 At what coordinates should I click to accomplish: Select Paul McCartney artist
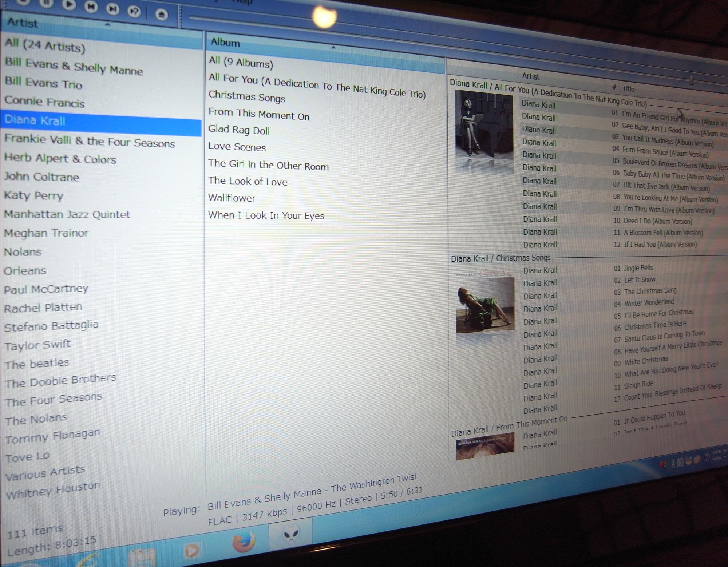pyautogui.click(x=46, y=289)
